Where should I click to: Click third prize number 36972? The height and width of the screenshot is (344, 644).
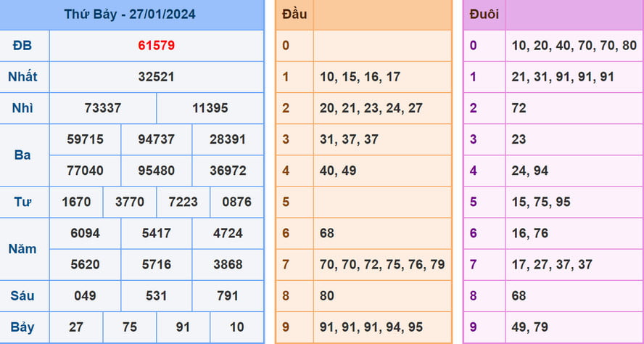(x=228, y=171)
